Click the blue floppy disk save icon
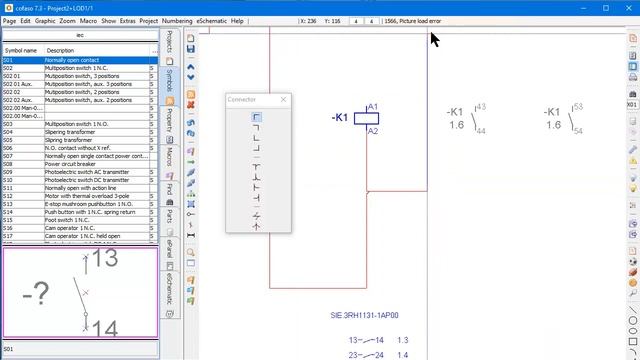 (x=191, y=49)
